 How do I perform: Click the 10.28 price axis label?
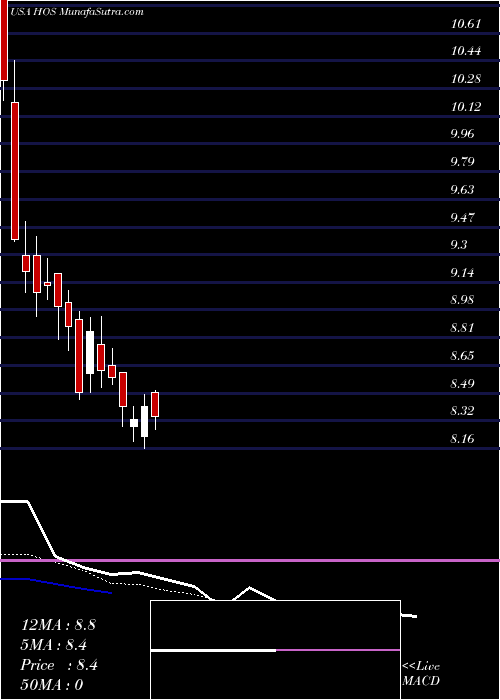466,79
